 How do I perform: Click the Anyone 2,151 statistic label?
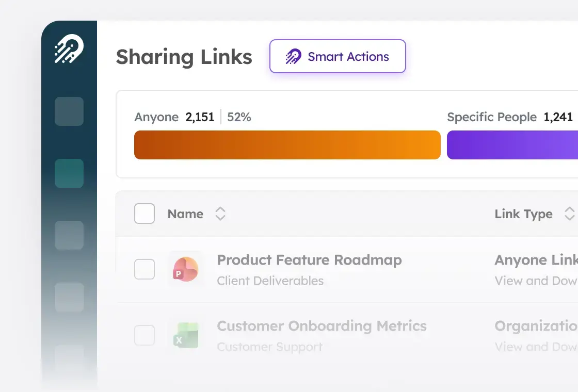(x=174, y=117)
